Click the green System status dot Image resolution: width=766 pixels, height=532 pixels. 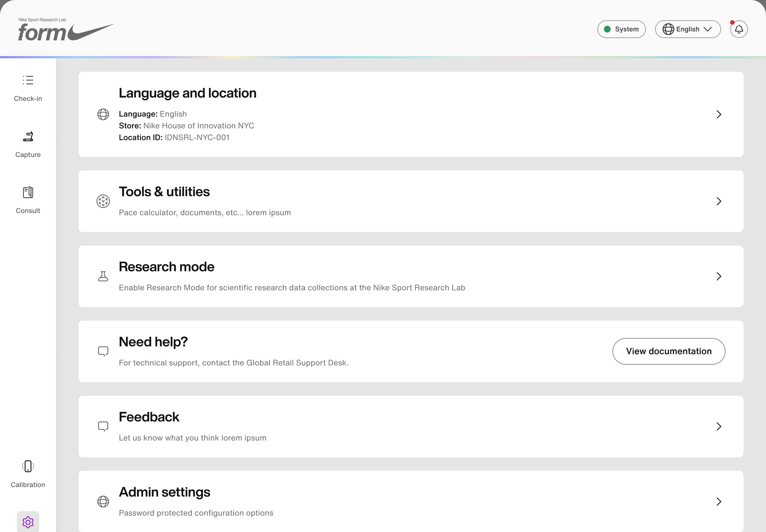[607, 29]
